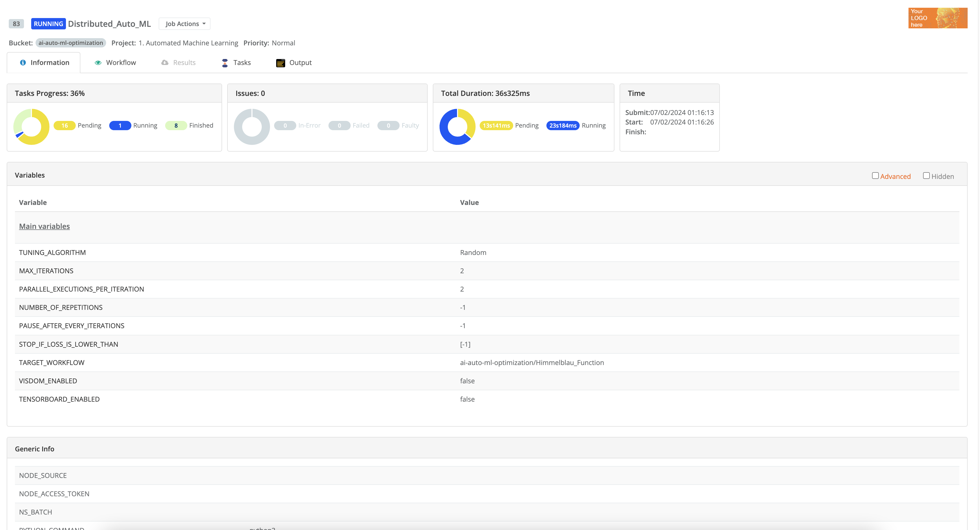
Task: Open the Results tab
Action: tap(179, 62)
